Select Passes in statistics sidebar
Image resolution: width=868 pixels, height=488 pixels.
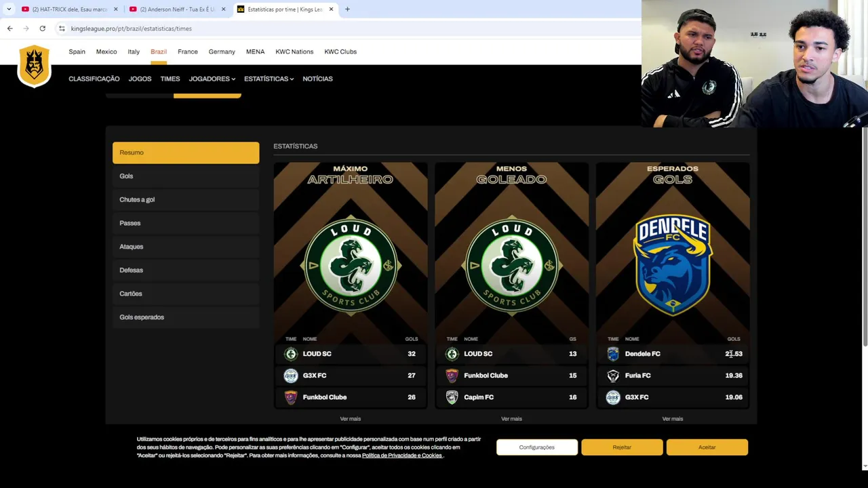186,223
